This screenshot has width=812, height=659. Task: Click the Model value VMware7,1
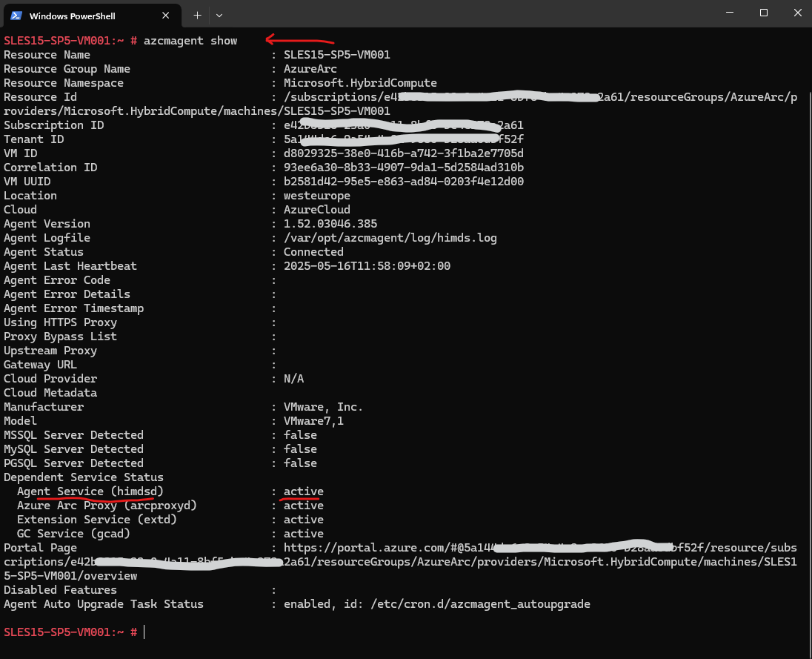[313, 421]
